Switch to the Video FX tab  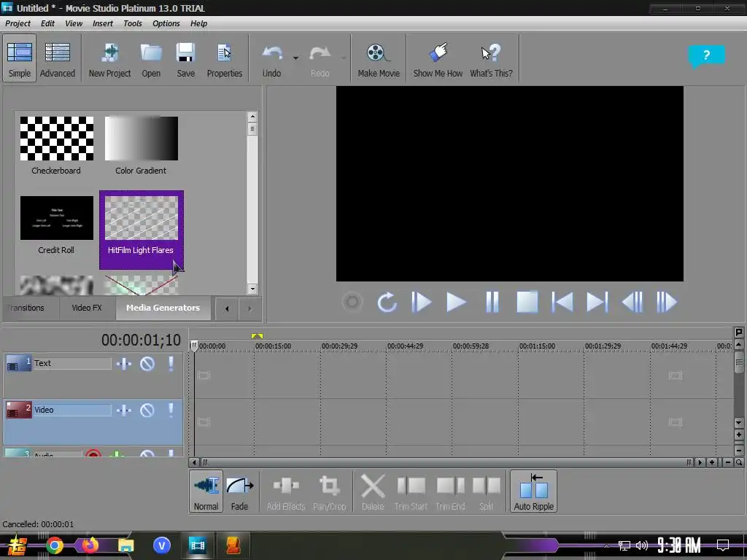click(87, 308)
